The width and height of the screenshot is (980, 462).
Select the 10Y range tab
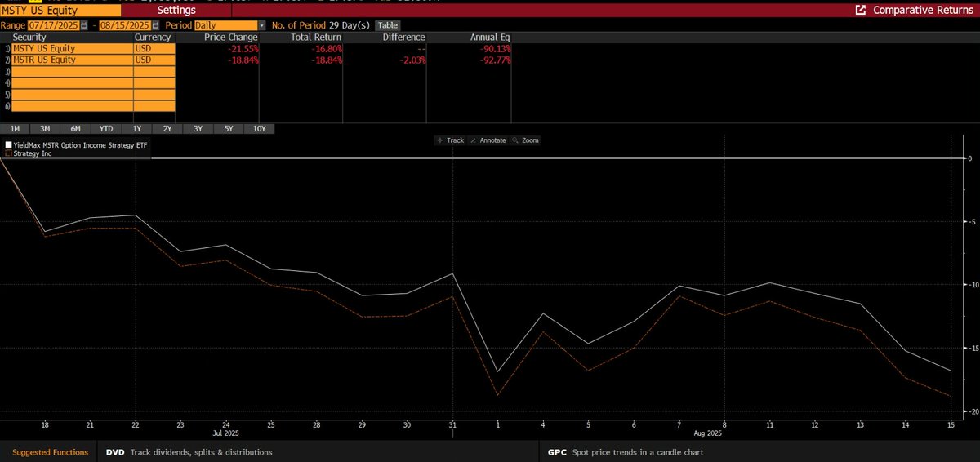259,128
